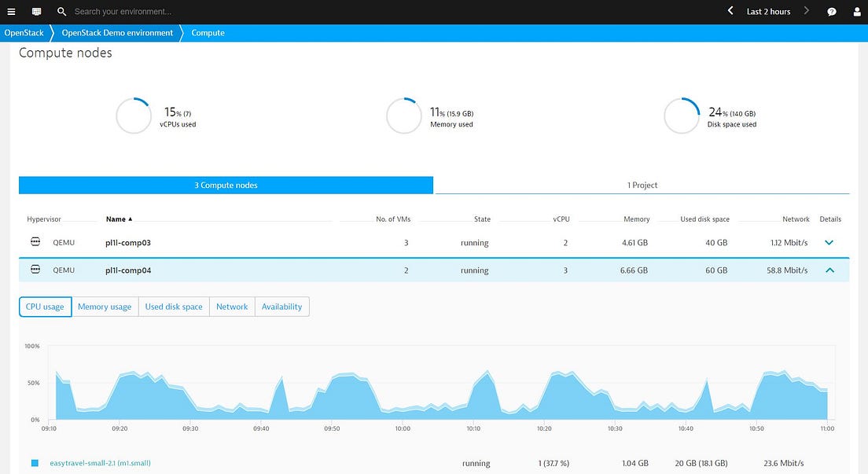Screen dimensions: 868x474
Task: Click the search magnifier icon
Action: click(x=61, y=12)
